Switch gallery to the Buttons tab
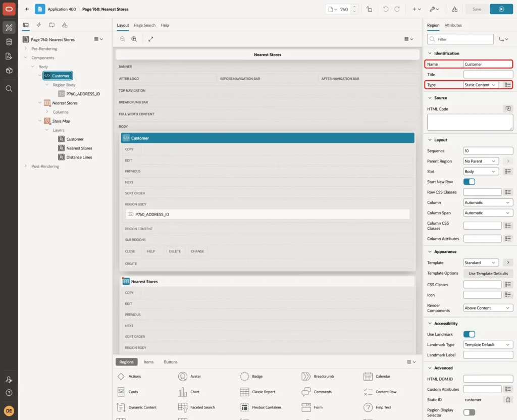The width and height of the screenshot is (517, 420). [171, 362]
